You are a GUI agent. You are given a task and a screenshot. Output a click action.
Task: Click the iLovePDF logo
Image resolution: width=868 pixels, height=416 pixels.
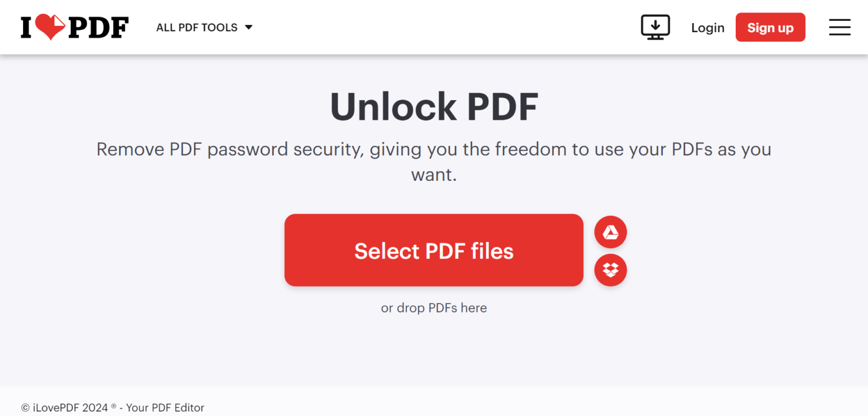click(x=73, y=26)
